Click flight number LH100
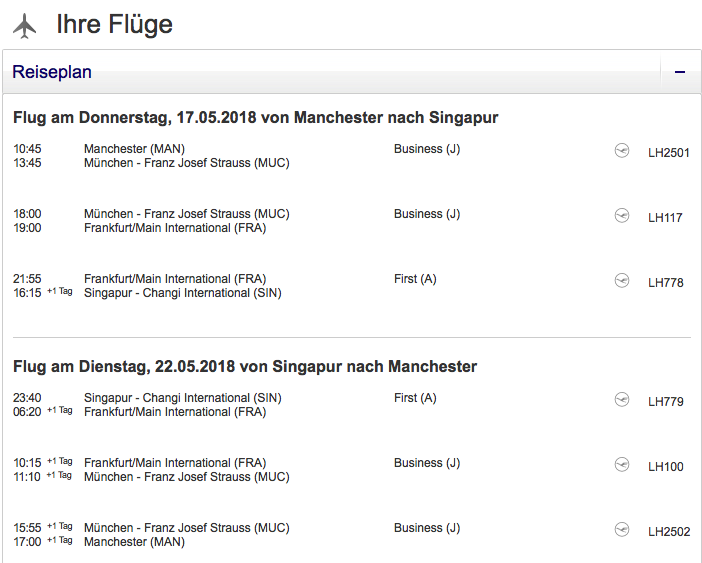This screenshot has height=563, width=702. tap(666, 467)
